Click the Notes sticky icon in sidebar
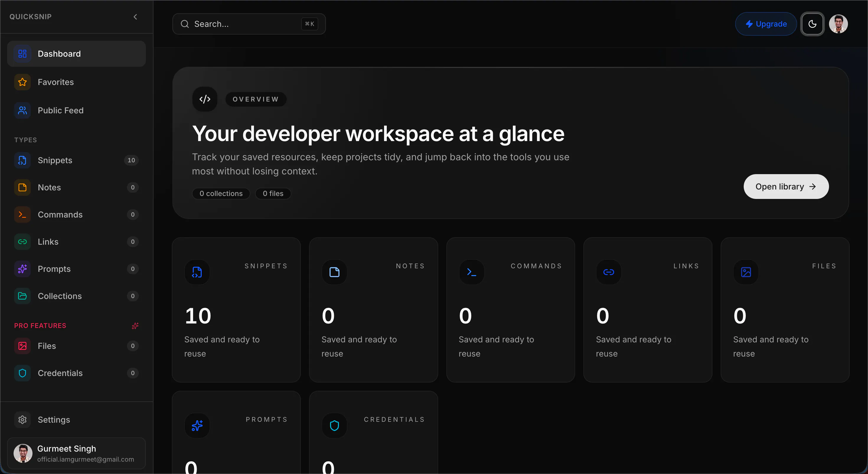The width and height of the screenshot is (868, 474). [22, 187]
